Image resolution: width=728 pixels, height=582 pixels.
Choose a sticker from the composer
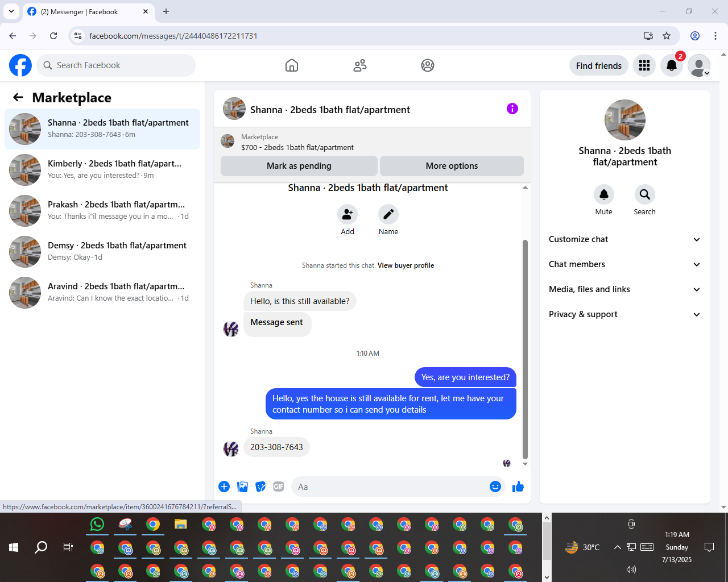coord(260,487)
